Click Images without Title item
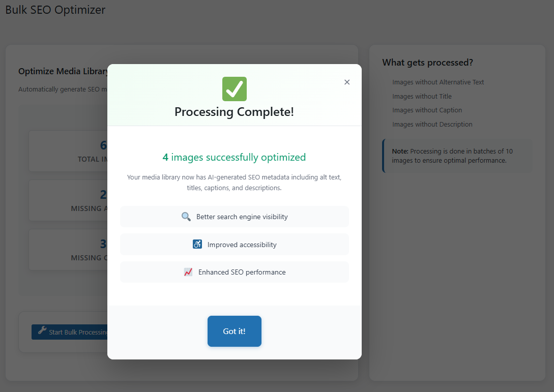This screenshot has width=554, height=392. click(x=422, y=96)
